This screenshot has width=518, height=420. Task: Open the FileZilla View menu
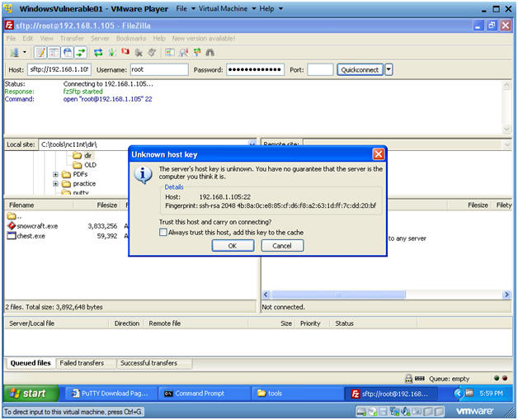(x=46, y=38)
